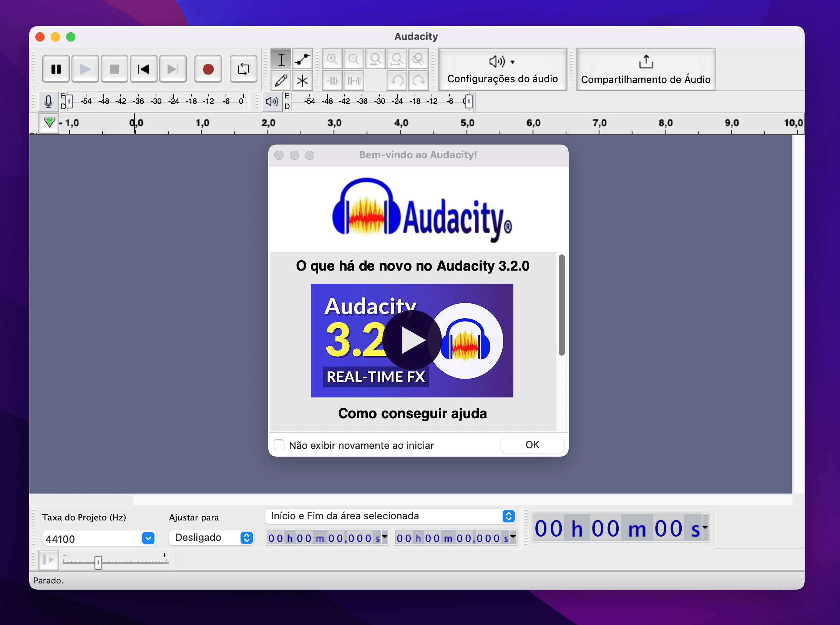Click the Zoom toggle icon
840x625 pixels.
coord(418,59)
